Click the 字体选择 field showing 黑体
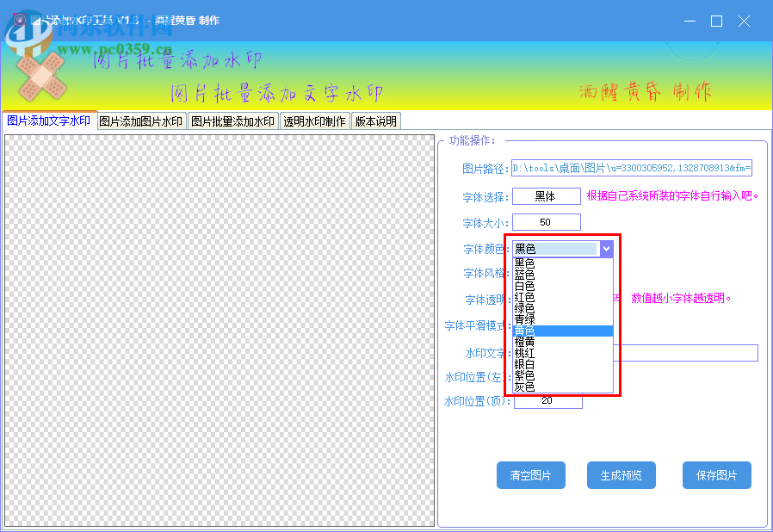 click(x=547, y=196)
